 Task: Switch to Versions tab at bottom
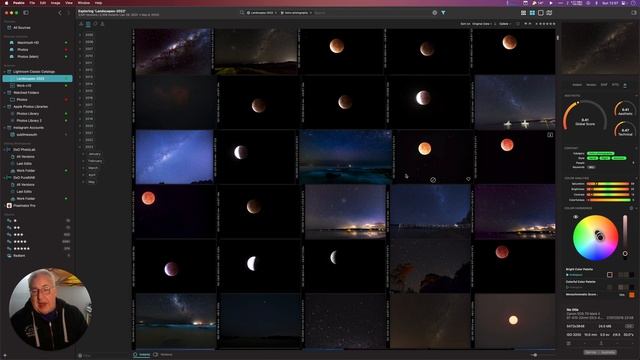[163, 355]
